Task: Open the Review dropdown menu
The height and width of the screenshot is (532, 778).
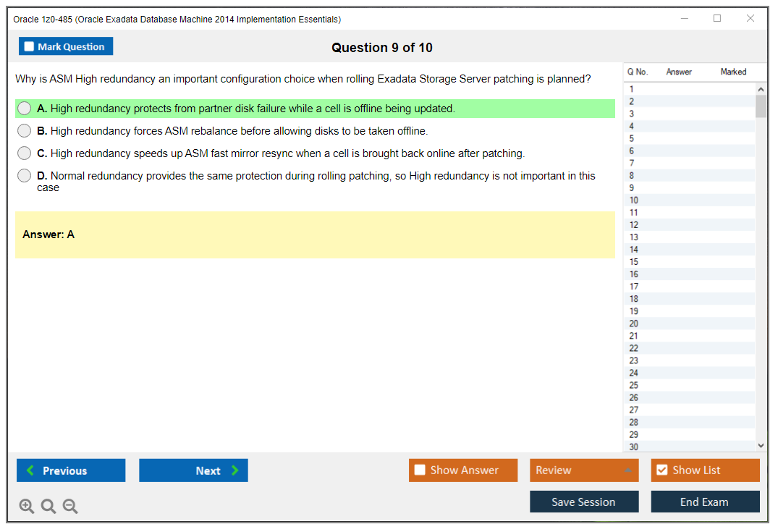Action: 584,470
